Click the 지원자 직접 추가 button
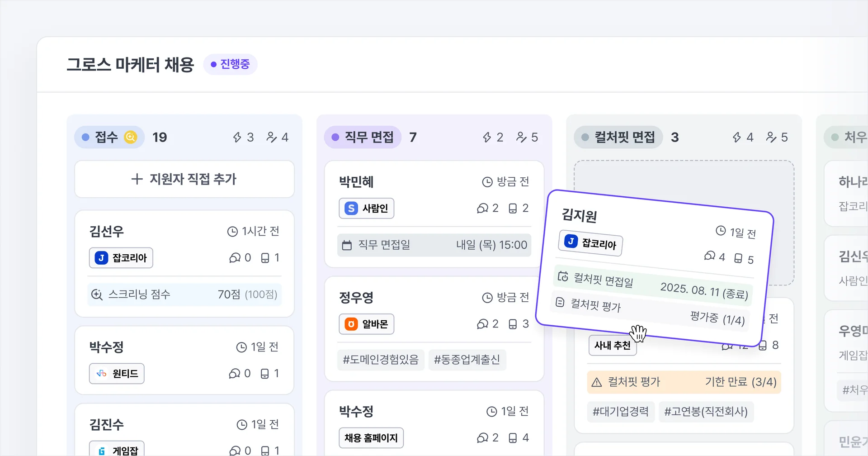 (x=184, y=179)
